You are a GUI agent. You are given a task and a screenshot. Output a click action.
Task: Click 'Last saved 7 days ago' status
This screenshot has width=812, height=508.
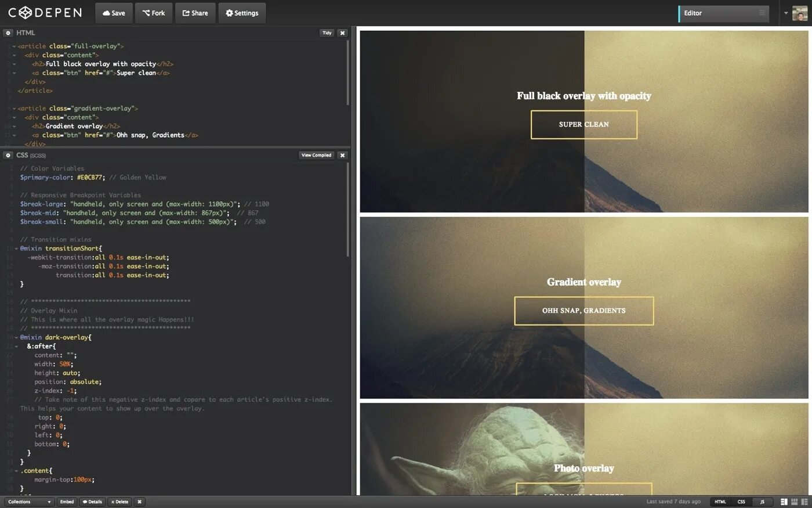point(673,502)
